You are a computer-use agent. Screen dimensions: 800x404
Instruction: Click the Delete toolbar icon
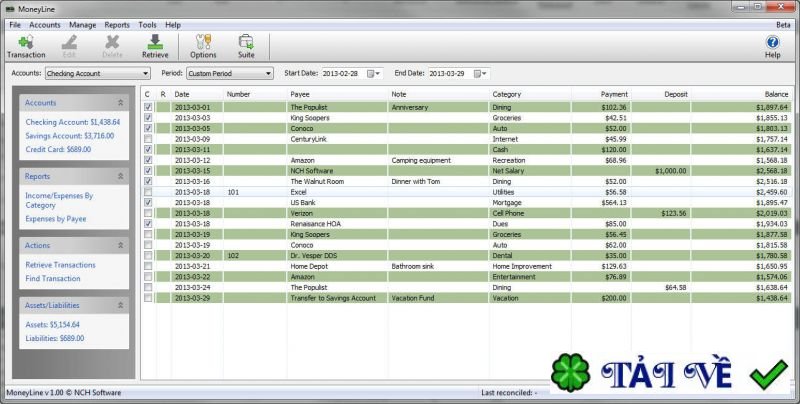point(112,47)
